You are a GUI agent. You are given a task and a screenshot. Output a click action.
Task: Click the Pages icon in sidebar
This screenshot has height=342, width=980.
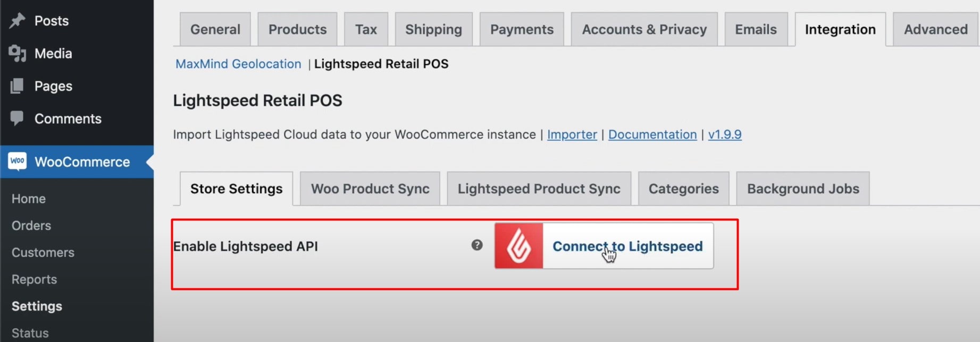coord(17,86)
